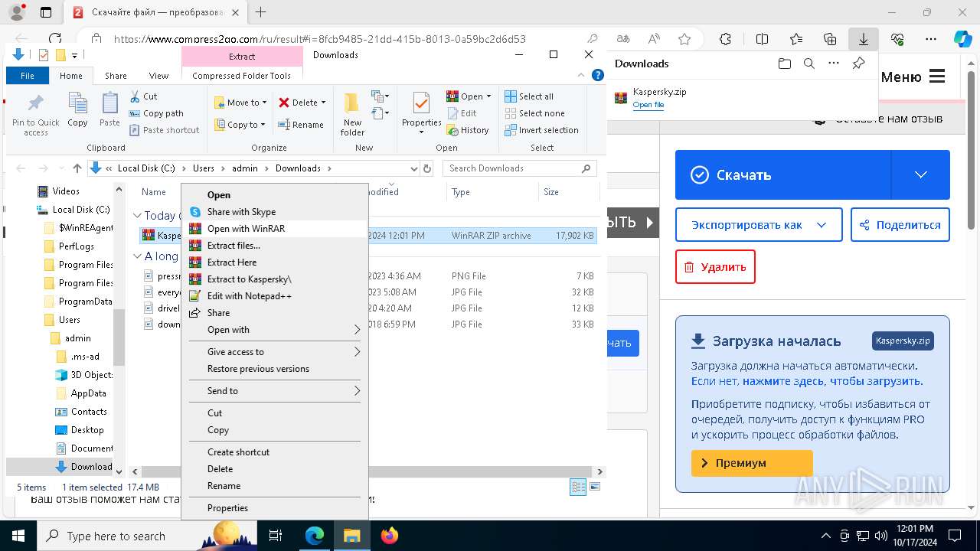Image resolution: width=980 pixels, height=551 pixels.
Task: Click the History button
Action: click(468, 130)
